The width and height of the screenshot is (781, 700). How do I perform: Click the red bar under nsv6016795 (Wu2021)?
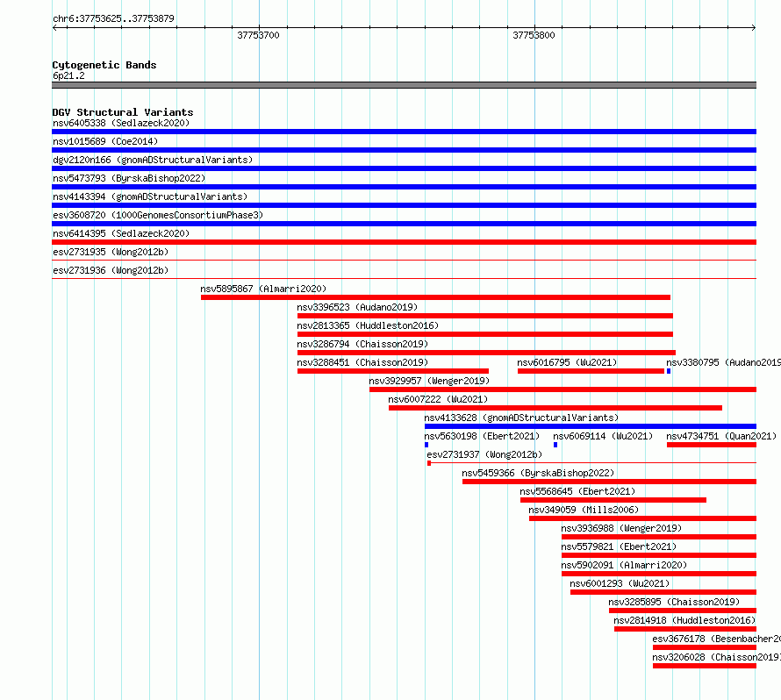[x=591, y=371]
